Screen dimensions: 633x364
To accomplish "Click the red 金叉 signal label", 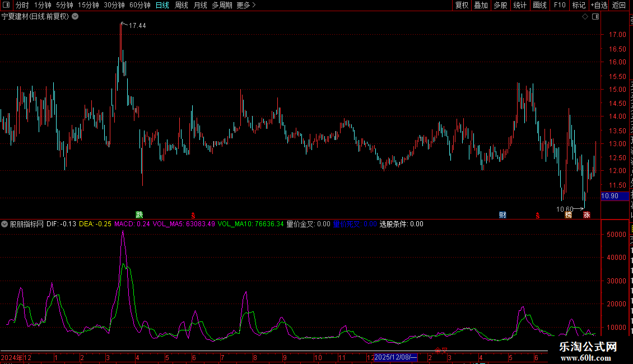I will pyautogui.click(x=441, y=351).
